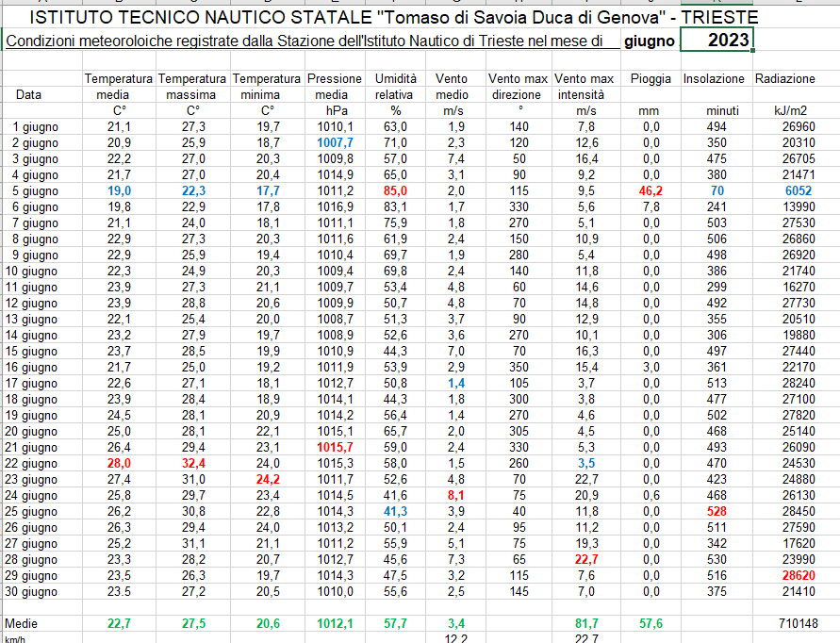Click the Radiazione column header
Viewport: 840px width, 643px height.
[x=784, y=79]
